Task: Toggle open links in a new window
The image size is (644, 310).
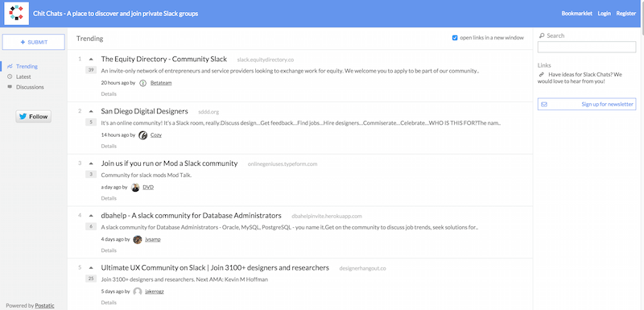Action: pos(455,38)
